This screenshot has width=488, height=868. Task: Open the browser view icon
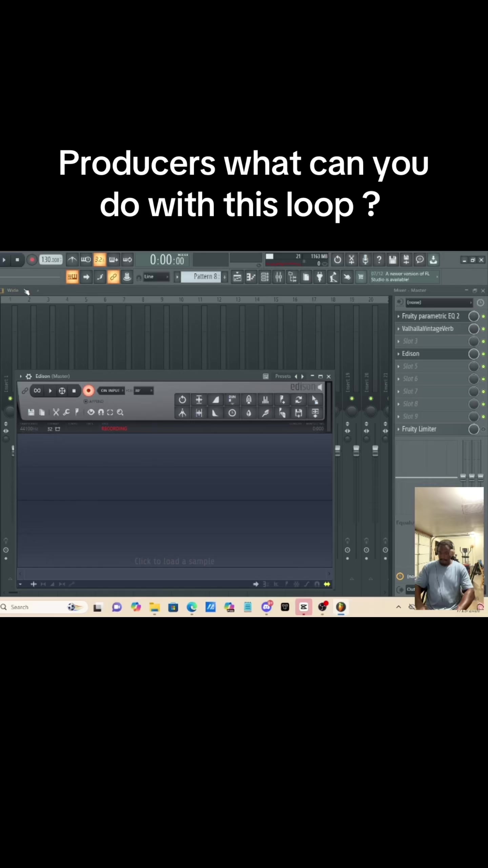click(292, 277)
